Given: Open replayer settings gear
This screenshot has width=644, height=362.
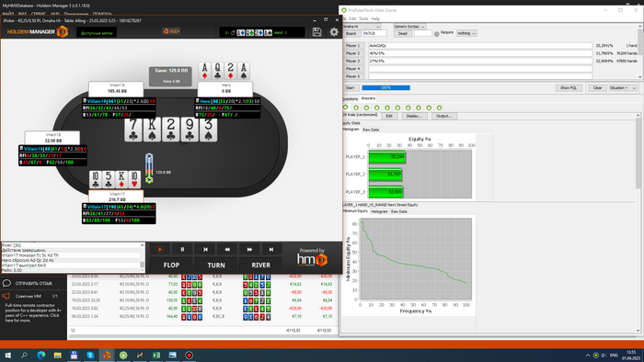Looking at the screenshot, I should coord(334,32).
